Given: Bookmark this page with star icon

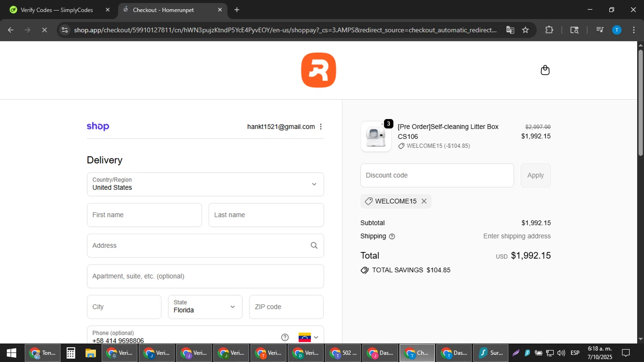Looking at the screenshot, I should [x=526, y=30].
